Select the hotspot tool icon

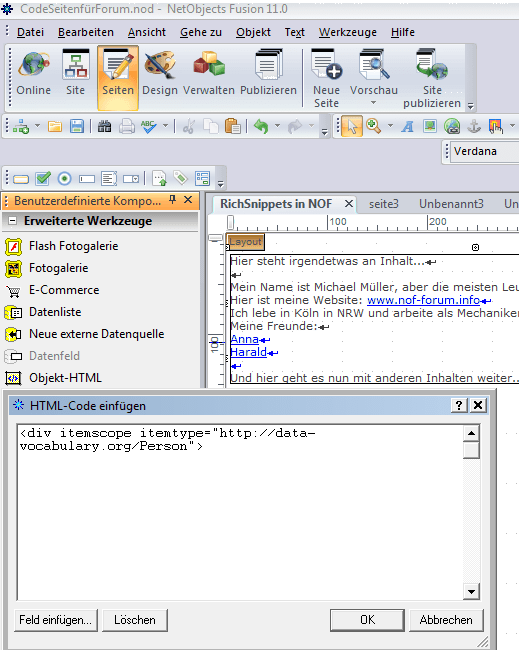click(x=496, y=126)
